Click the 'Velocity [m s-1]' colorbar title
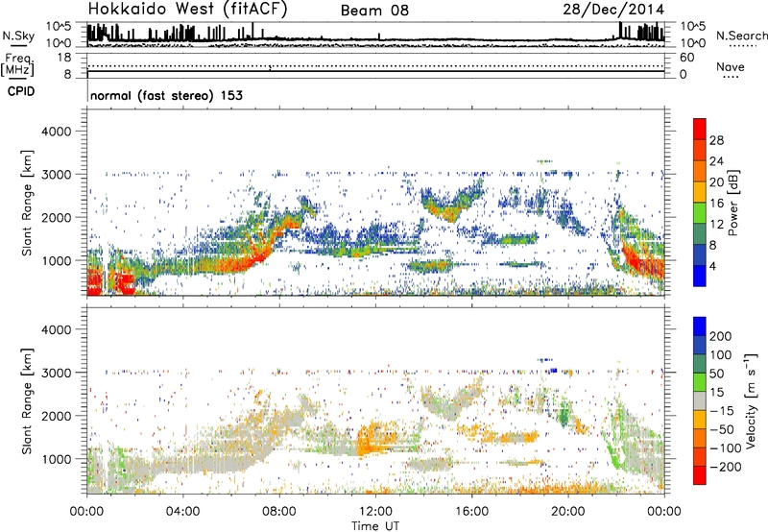Image resolution: width=768 pixels, height=532 pixels. [751, 400]
